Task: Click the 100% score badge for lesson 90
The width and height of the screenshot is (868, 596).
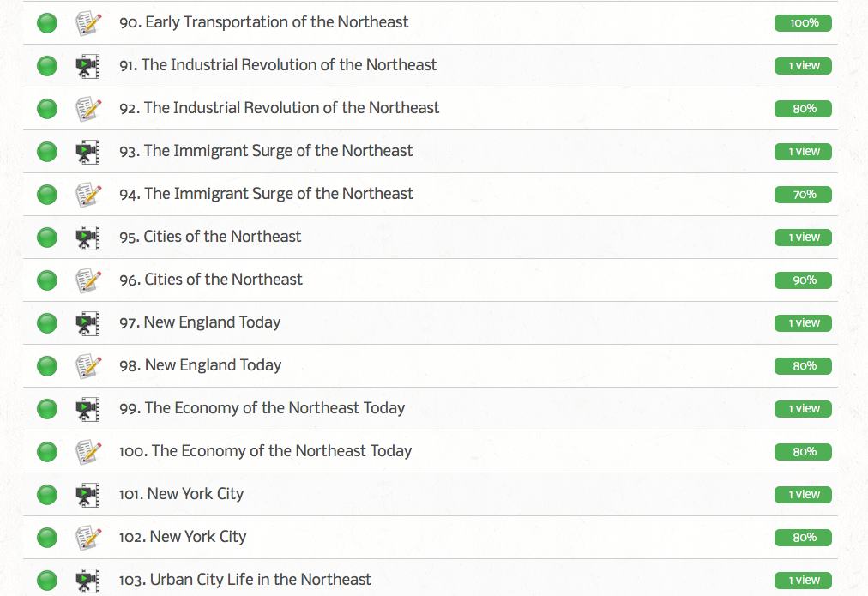Action: pyautogui.click(x=803, y=23)
